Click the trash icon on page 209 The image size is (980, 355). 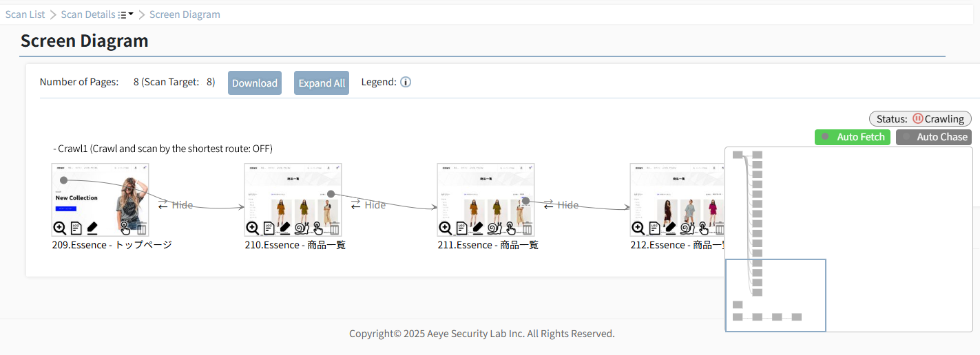pyautogui.click(x=141, y=228)
